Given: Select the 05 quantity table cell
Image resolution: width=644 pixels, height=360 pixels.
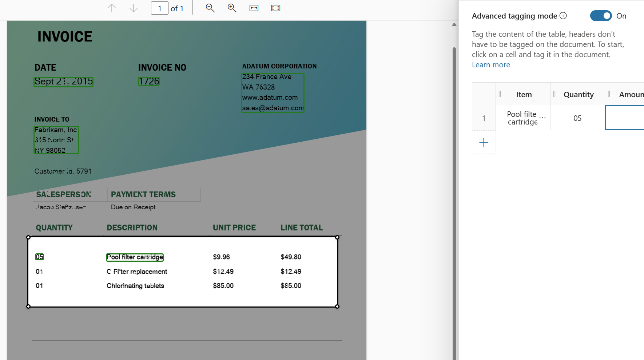Looking at the screenshot, I should [x=577, y=118].
